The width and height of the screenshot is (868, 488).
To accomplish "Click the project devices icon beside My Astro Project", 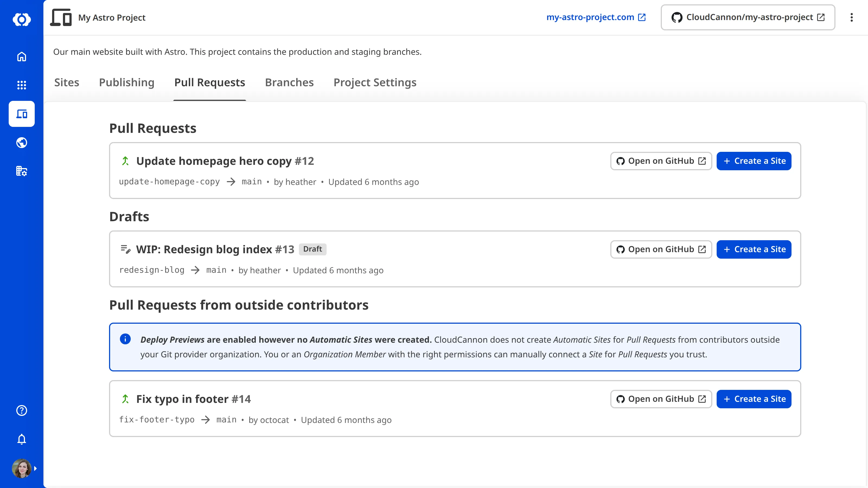I will click(x=61, y=18).
